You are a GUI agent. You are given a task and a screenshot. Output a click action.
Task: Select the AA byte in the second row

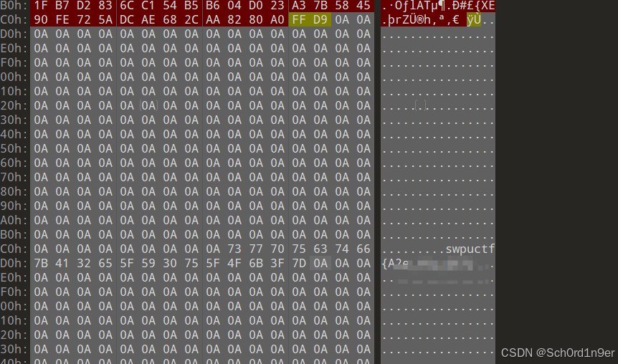coord(213,19)
